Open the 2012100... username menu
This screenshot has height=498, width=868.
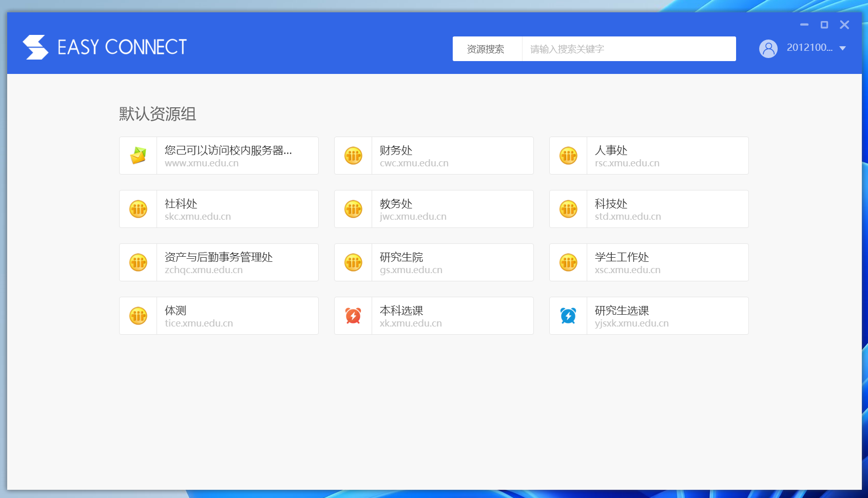pos(809,48)
